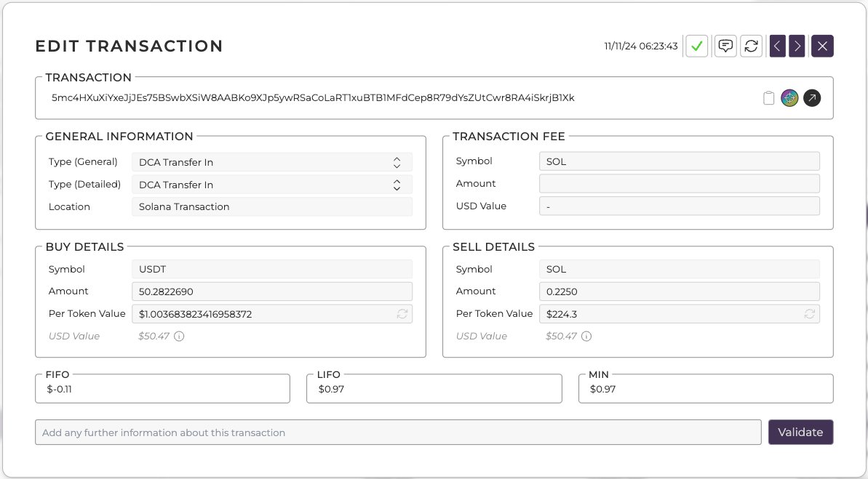Click the colorful explorer globe icon
Image resolution: width=868 pixels, height=479 pixels.
click(789, 98)
